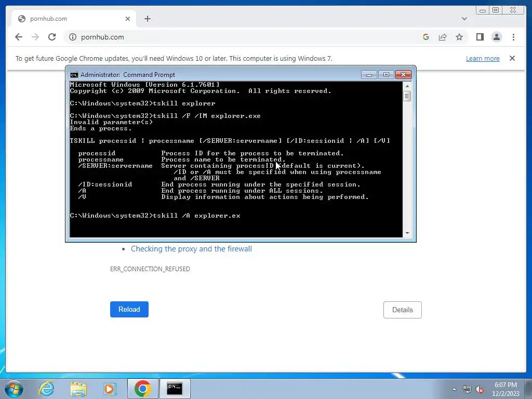Open the taskbar clock showing 6:07 PM
This screenshot has width=532, height=399.
(506, 389)
